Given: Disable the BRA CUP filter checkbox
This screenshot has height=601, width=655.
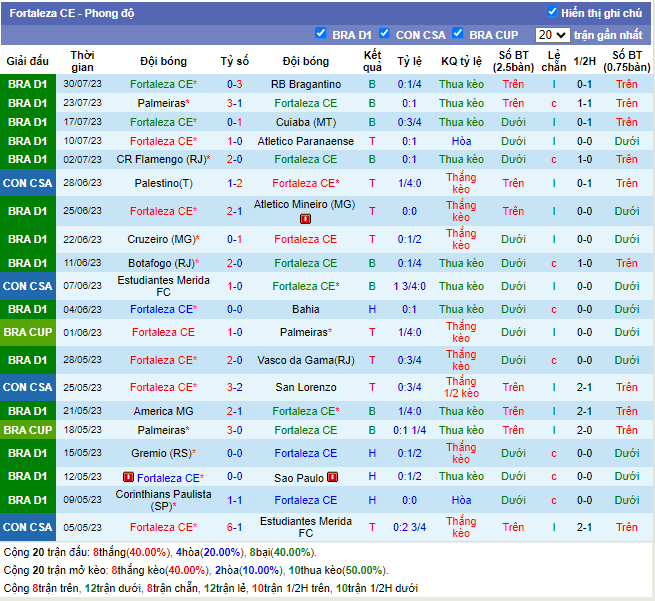Looking at the screenshot, I should pyautogui.click(x=458, y=33).
